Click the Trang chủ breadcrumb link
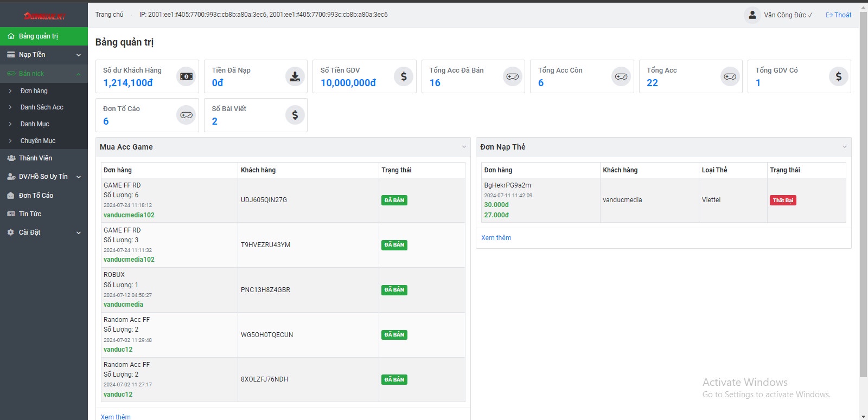This screenshot has width=868, height=420. (x=110, y=15)
